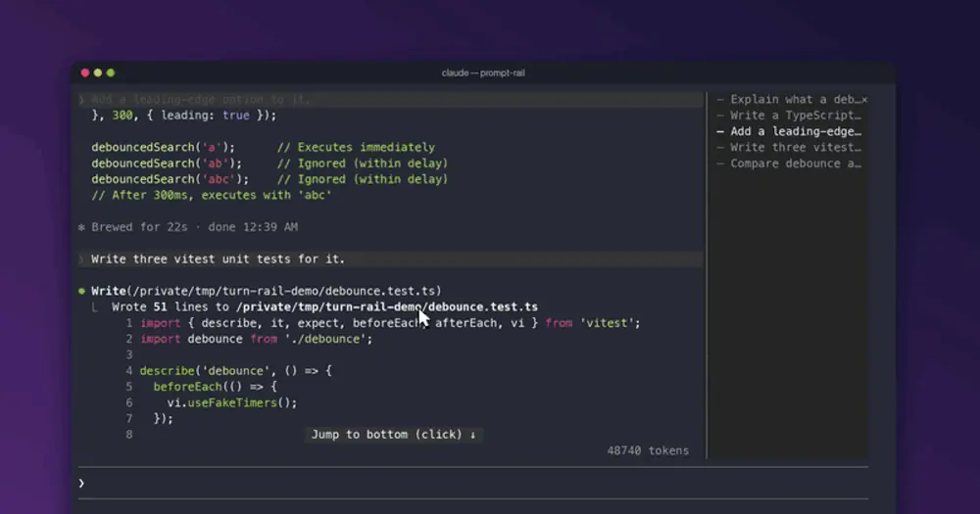Click the input prompt chevron
The height and width of the screenshot is (514, 980).
tap(81, 483)
